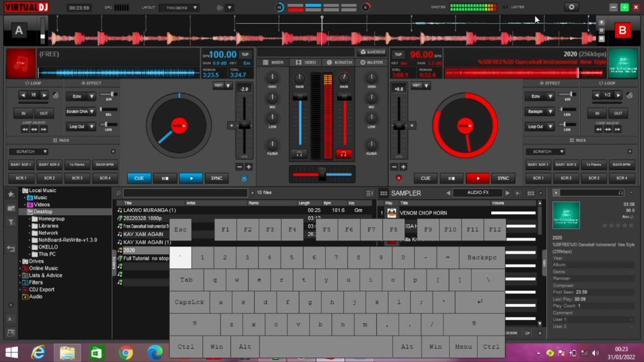Increase deck B loop length right arrow
644x362 pixels.
618,95
